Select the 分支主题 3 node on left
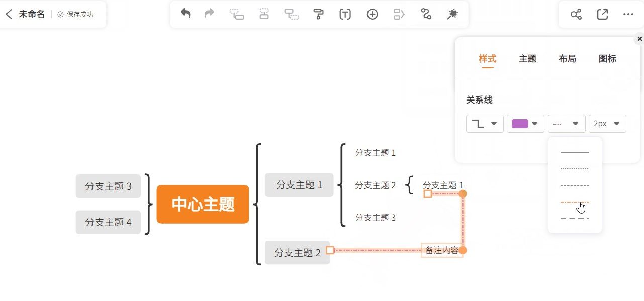 108,186
